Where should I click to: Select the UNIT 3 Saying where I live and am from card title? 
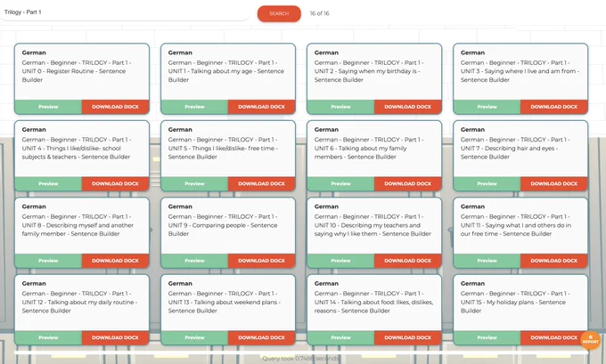point(520,71)
